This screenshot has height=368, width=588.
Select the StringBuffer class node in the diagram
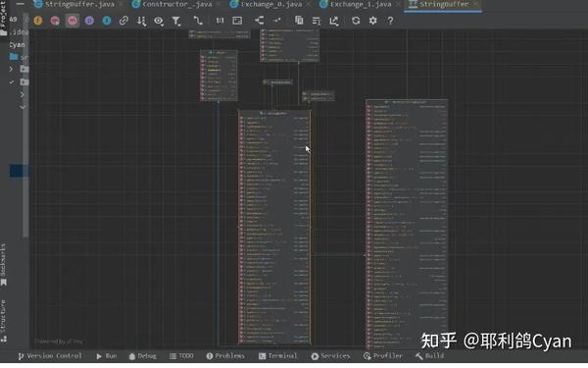click(x=274, y=113)
